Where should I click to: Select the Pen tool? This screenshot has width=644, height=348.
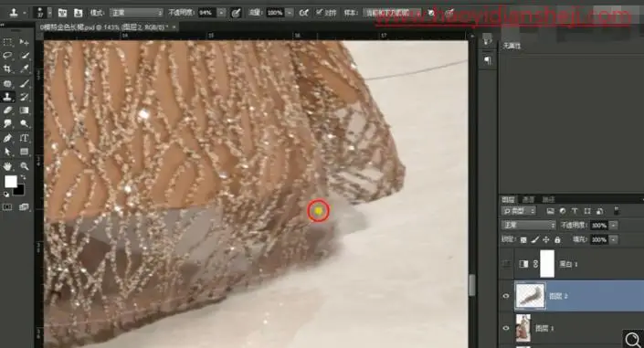point(7,138)
